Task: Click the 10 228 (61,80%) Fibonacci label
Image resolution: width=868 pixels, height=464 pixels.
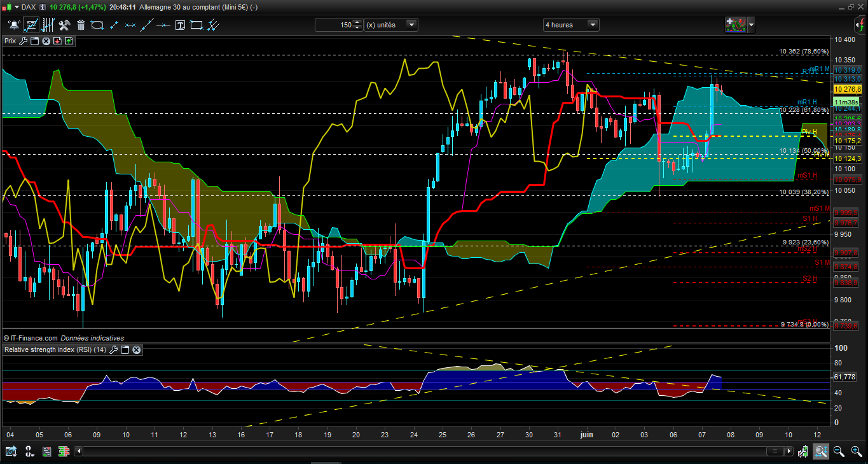Action: click(804, 110)
